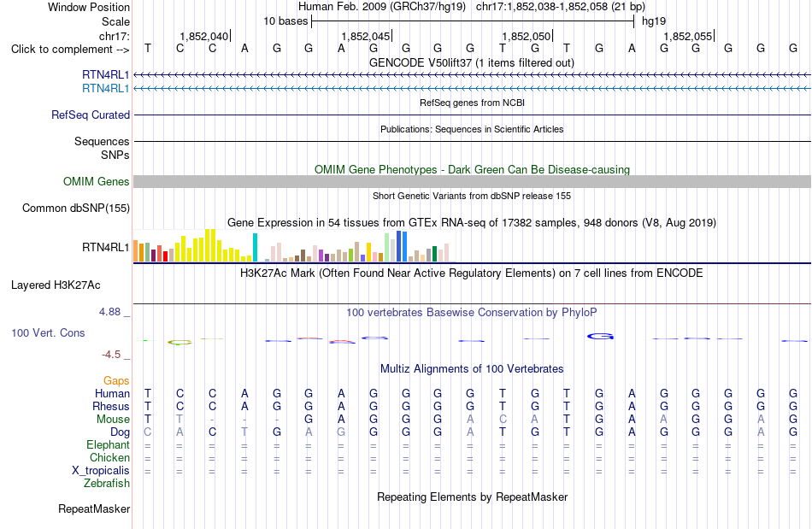
Task: Select the Dog species label
Action: click(x=121, y=432)
